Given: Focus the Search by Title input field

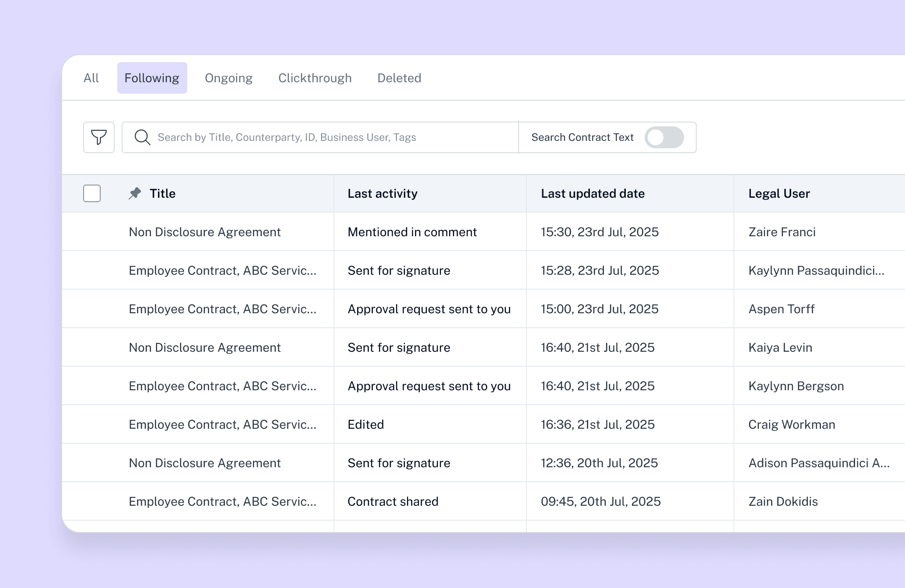Looking at the screenshot, I should pos(320,137).
